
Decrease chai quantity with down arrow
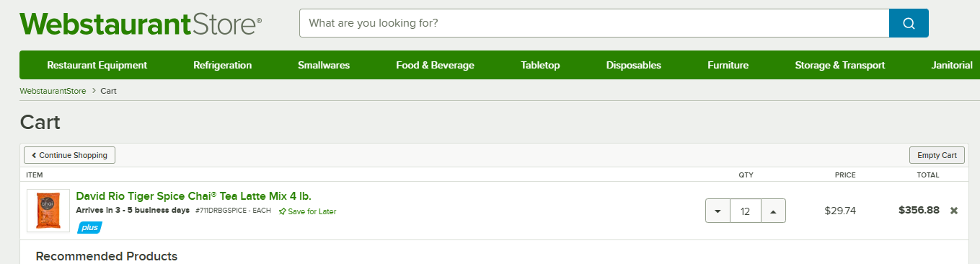coord(718,211)
